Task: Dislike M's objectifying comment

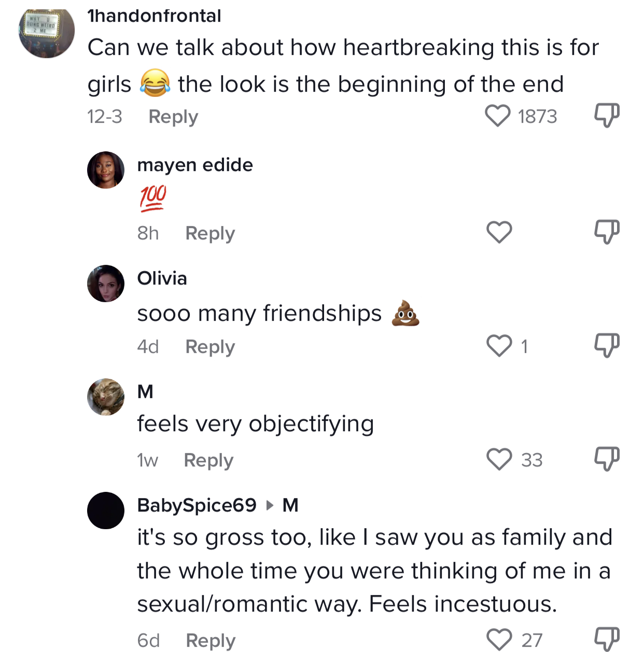Action: 607,459
